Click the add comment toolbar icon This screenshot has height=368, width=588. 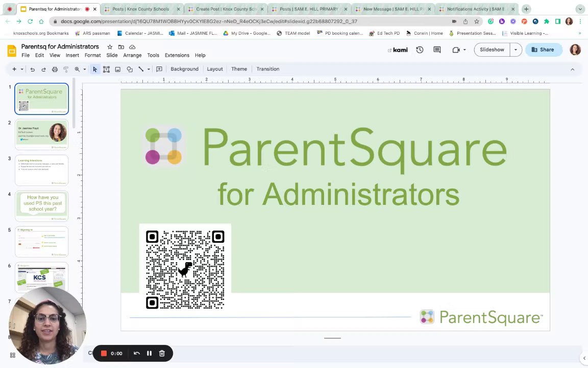(159, 69)
